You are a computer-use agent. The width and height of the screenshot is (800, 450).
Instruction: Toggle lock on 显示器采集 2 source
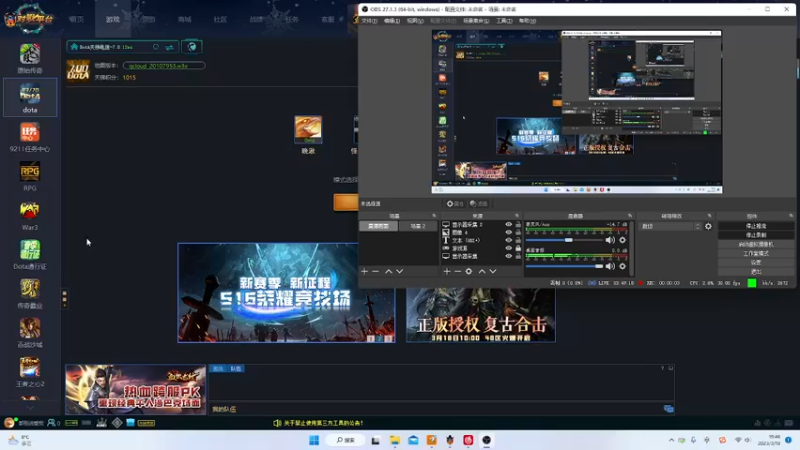pos(518,224)
